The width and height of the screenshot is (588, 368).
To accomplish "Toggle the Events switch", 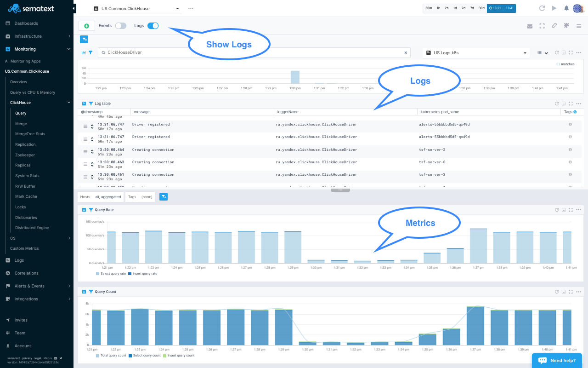I will (x=121, y=26).
